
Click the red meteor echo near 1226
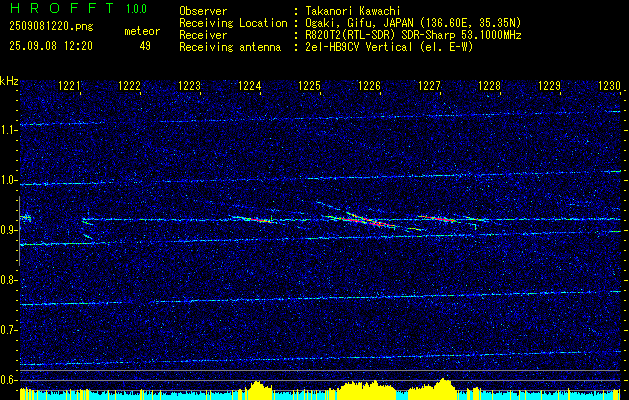(367, 221)
